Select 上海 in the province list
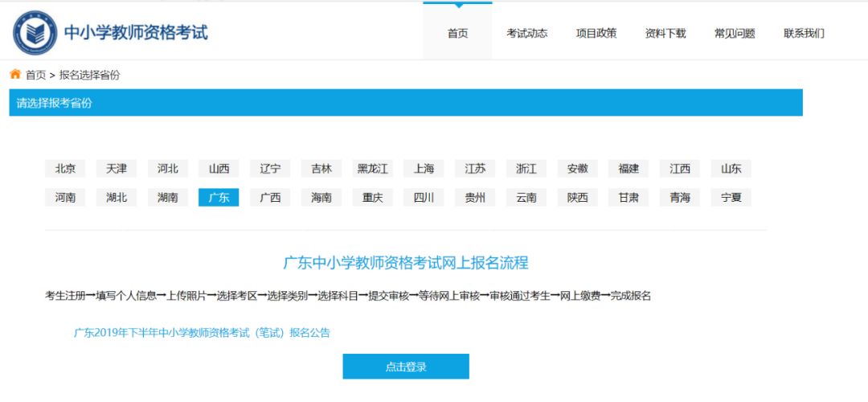Viewport: 868px width, 402px height. pyautogui.click(x=424, y=169)
